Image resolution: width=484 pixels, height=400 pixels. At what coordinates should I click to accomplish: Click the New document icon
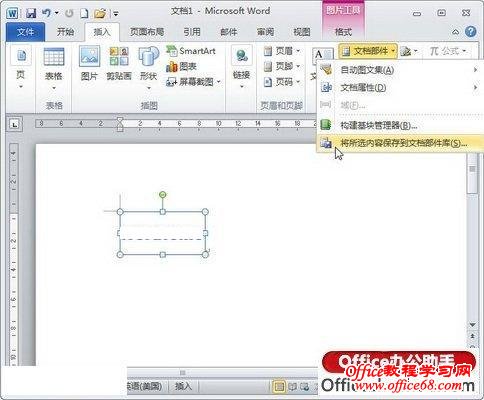[84, 13]
